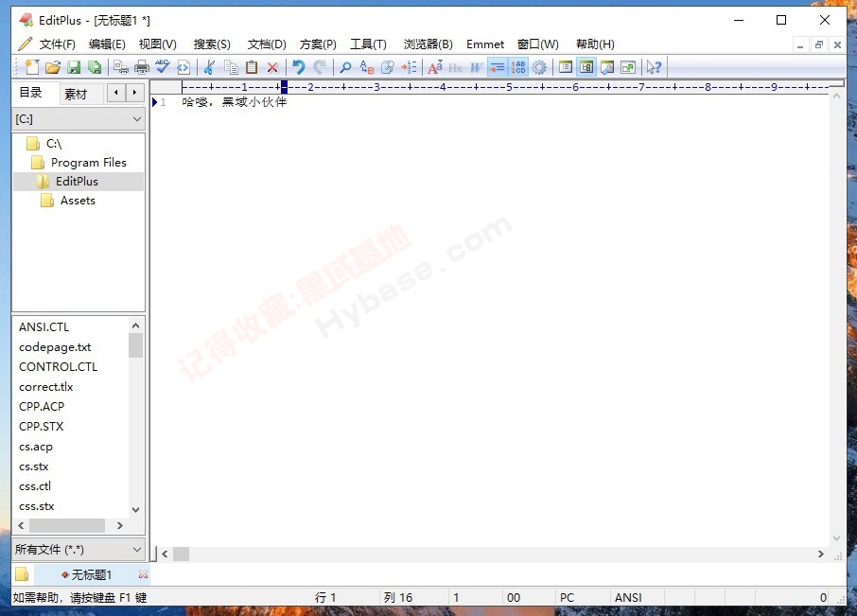Viewport: 857px width, 616px height.
Task: Open Find with the magnifier icon
Action: point(345,67)
